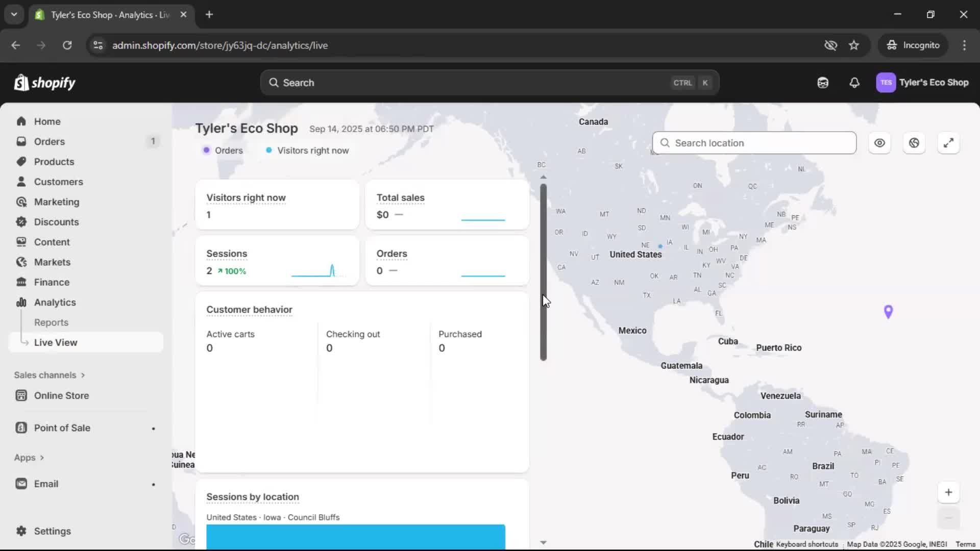
Task: Open the map Terms link
Action: (x=965, y=544)
